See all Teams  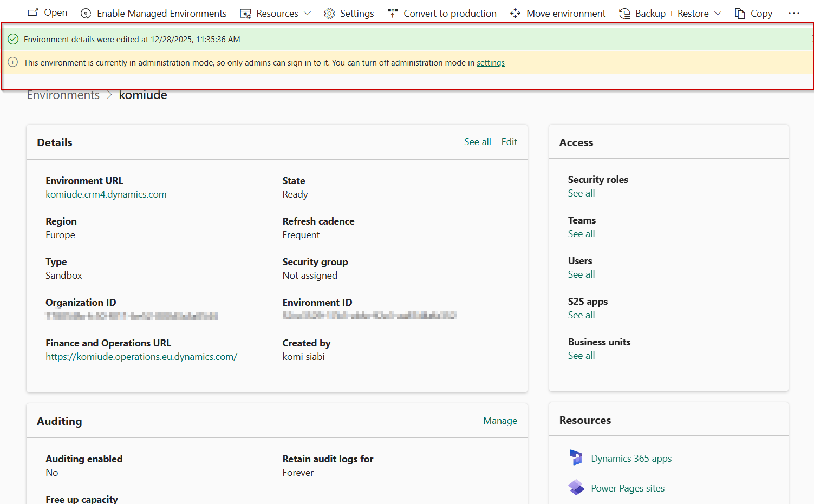[x=581, y=234]
